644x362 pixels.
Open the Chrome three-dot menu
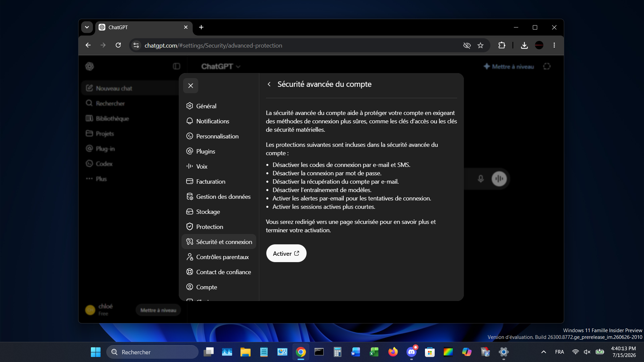point(554,45)
